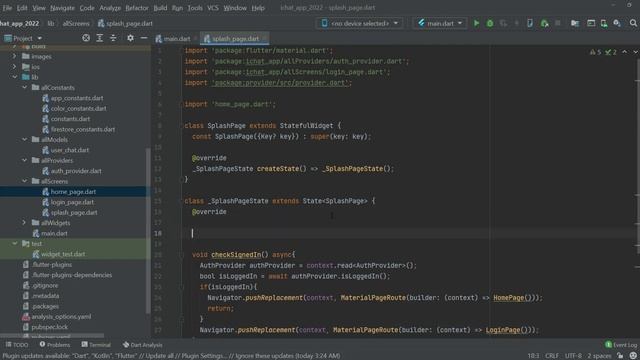This screenshot has height=360, width=640.
Task: Collapse the test folder
Action: pyautogui.click(x=14, y=243)
